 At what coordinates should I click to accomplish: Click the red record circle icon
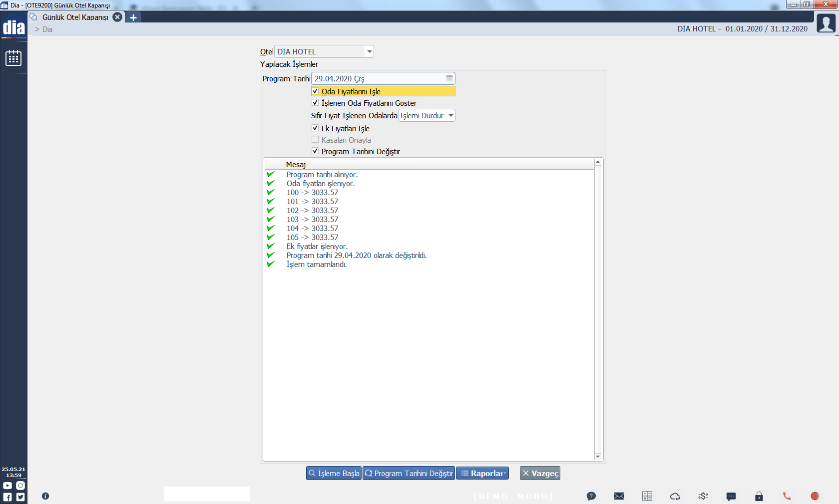pos(815,496)
